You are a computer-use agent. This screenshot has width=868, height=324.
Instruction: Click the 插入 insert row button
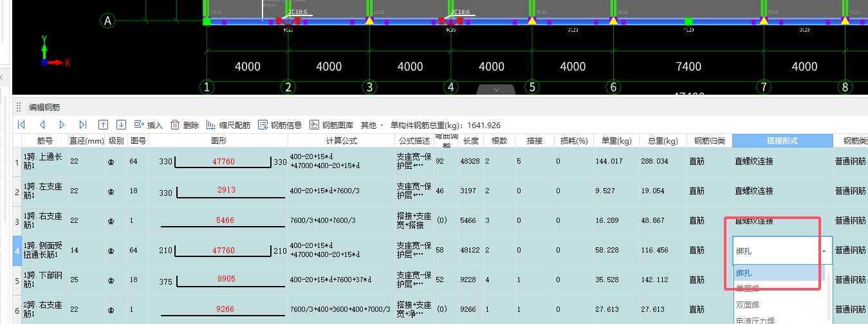point(148,125)
